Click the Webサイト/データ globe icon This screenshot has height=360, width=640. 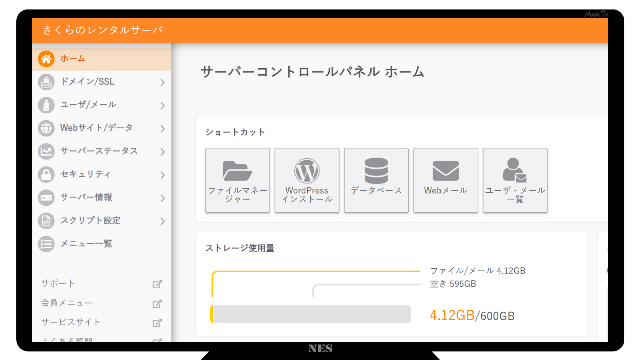point(46,128)
